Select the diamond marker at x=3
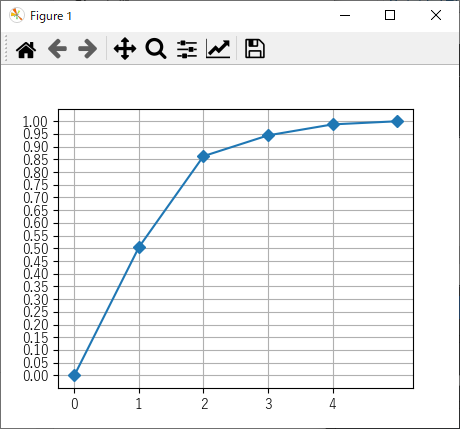Viewport: 460px width, 429px height. coord(268,135)
